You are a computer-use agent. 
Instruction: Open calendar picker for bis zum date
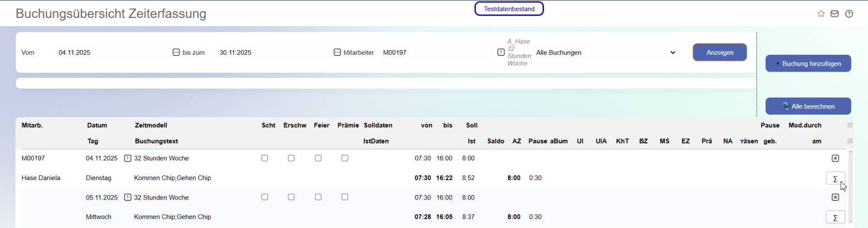click(x=337, y=53)
